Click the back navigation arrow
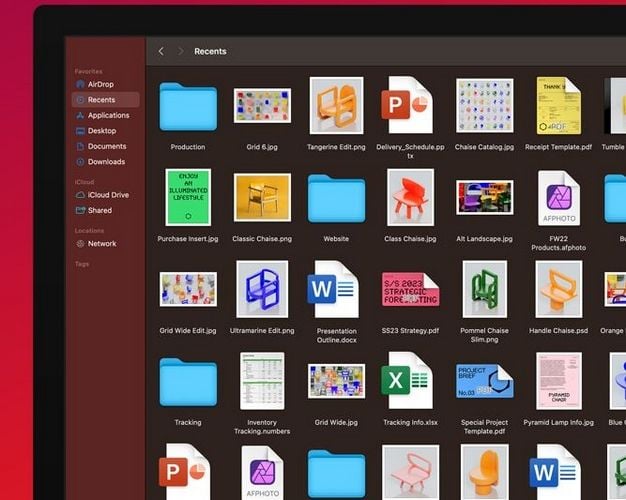The height and width of the screenshot is (500, 626). [x=161, y=51]
